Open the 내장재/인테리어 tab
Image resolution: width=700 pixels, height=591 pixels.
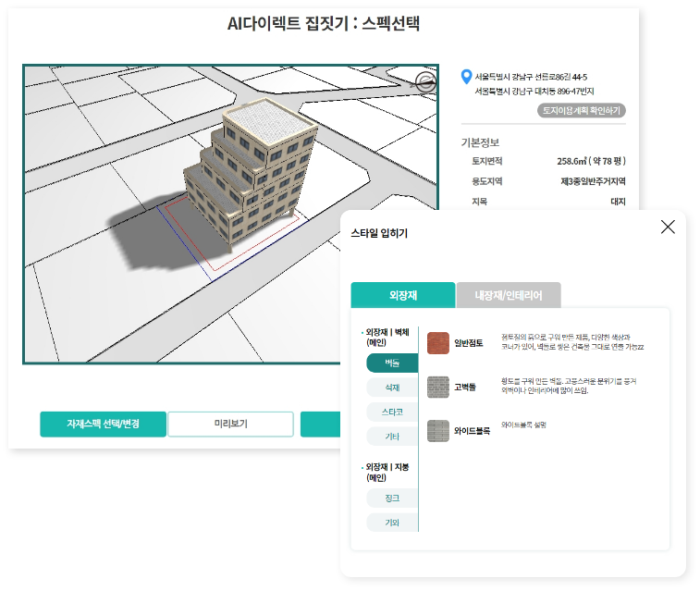(x=509, y=295)
